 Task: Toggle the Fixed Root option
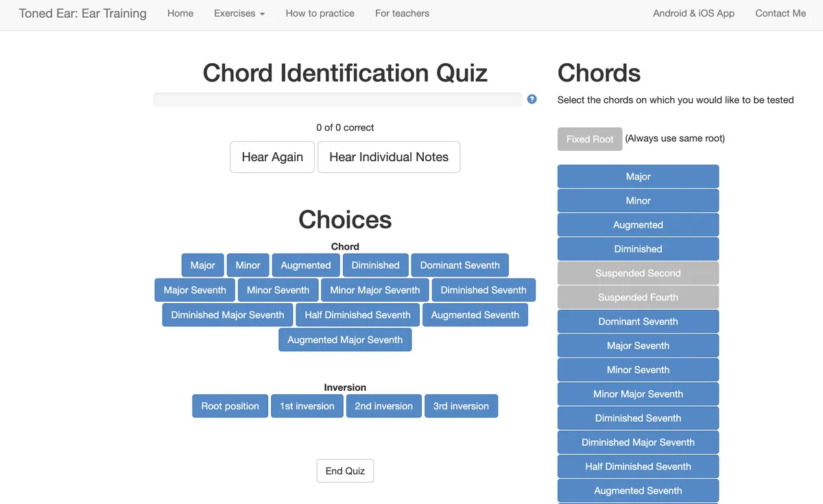(x=590, y=139)
